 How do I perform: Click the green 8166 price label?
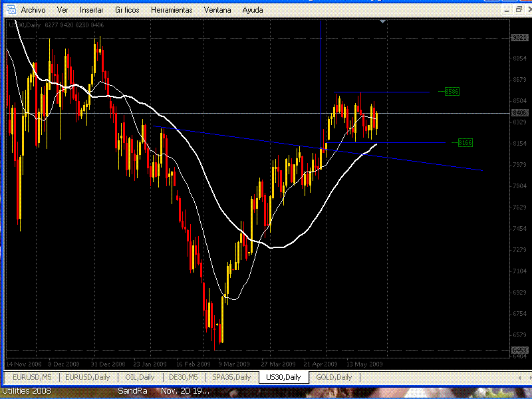pos(465,143)
